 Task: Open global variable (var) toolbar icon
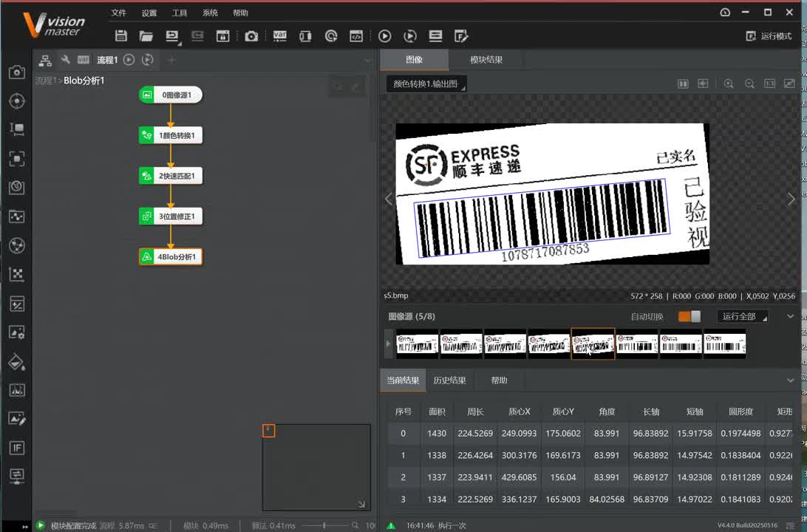(280, 36)
